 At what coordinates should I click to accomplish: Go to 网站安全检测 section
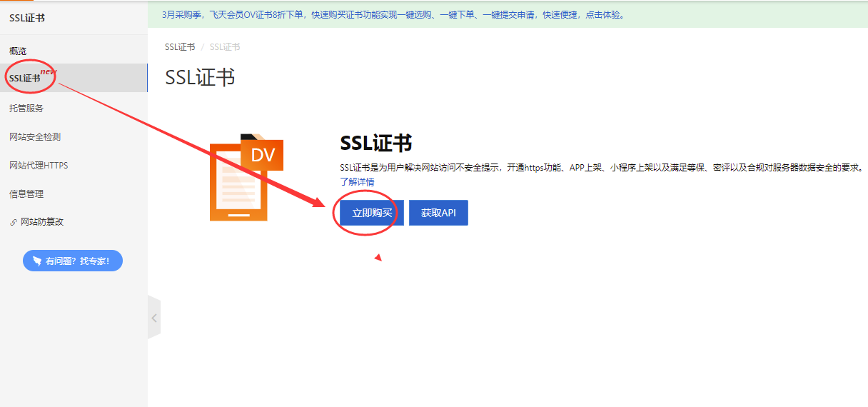(x=35, y=136)
